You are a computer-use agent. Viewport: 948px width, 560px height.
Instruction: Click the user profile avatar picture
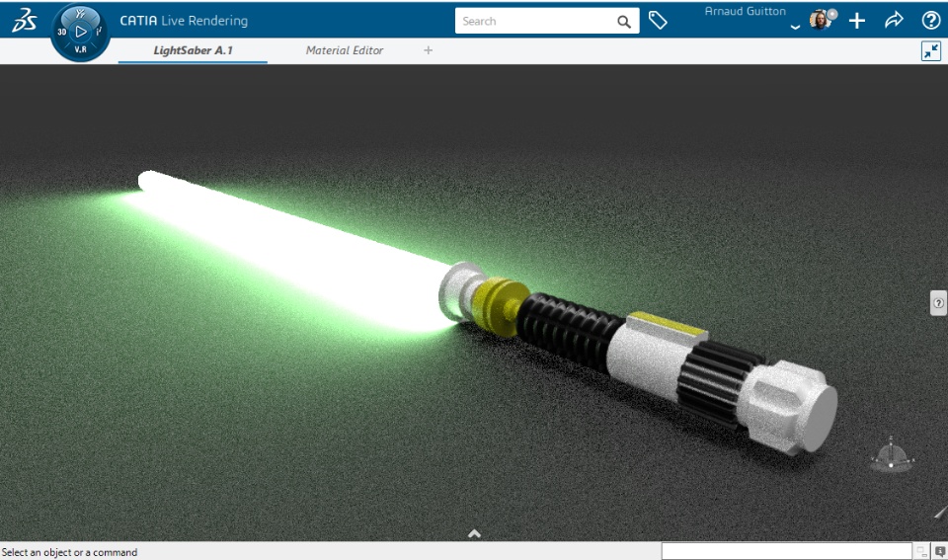(x=823, y=20)
